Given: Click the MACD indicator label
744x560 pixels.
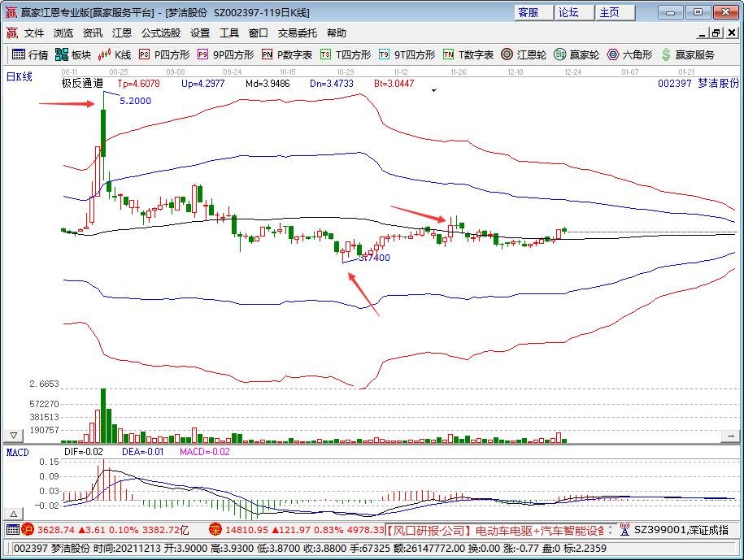Looking at the screenshot, I should point(18,453).
